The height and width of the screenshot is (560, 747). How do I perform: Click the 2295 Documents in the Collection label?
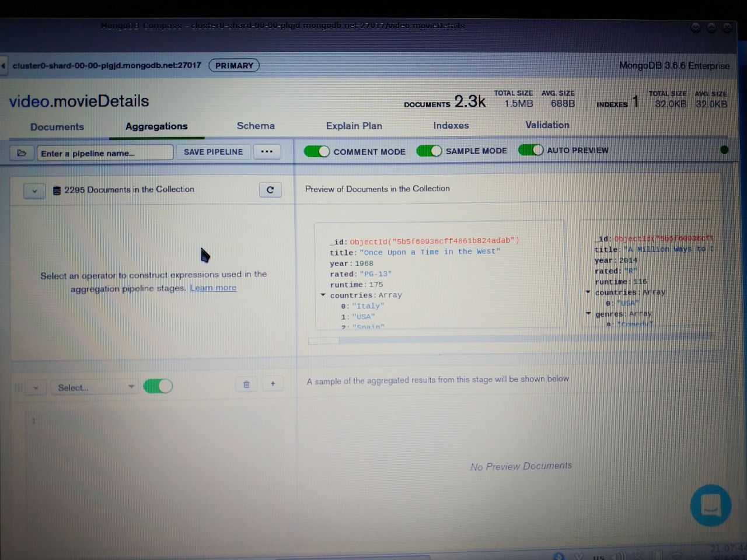[129, 190]
